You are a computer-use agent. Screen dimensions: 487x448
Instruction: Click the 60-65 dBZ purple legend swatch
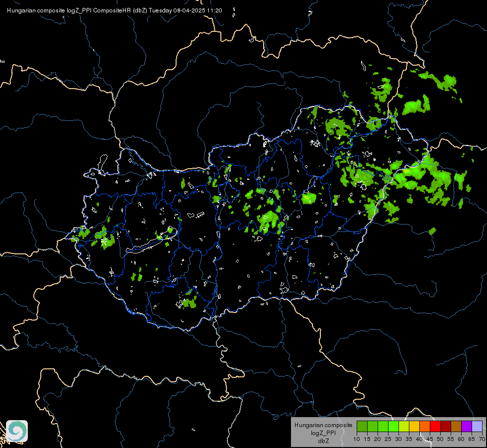click(467, 427)
